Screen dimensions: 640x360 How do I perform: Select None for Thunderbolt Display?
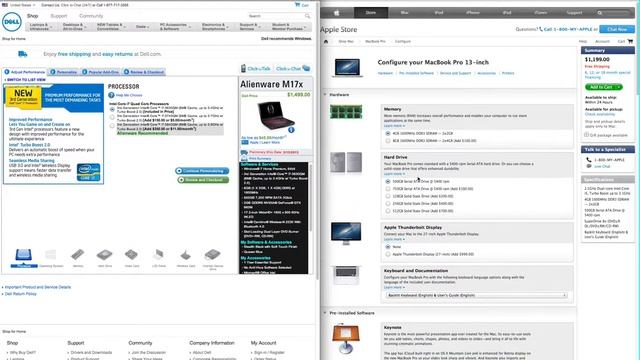pyautogui.click(x=388, y=247)
